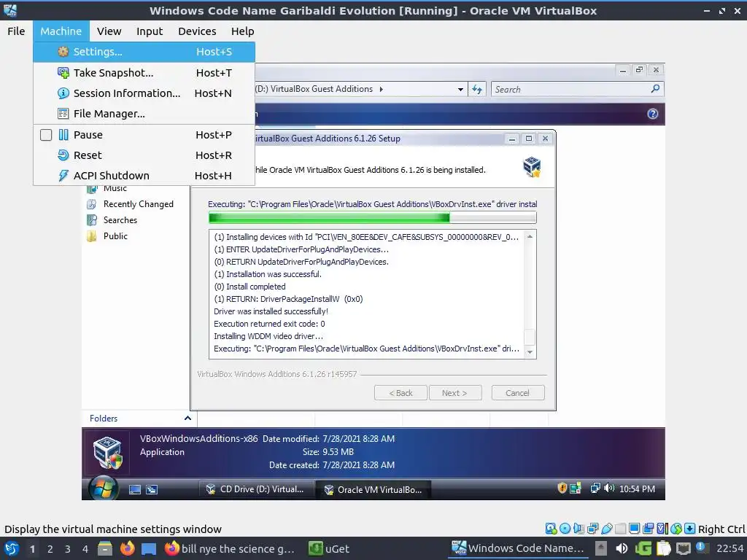Open the Public folder link
Viewport: 747px width, 560px height.
coord(108,236)
